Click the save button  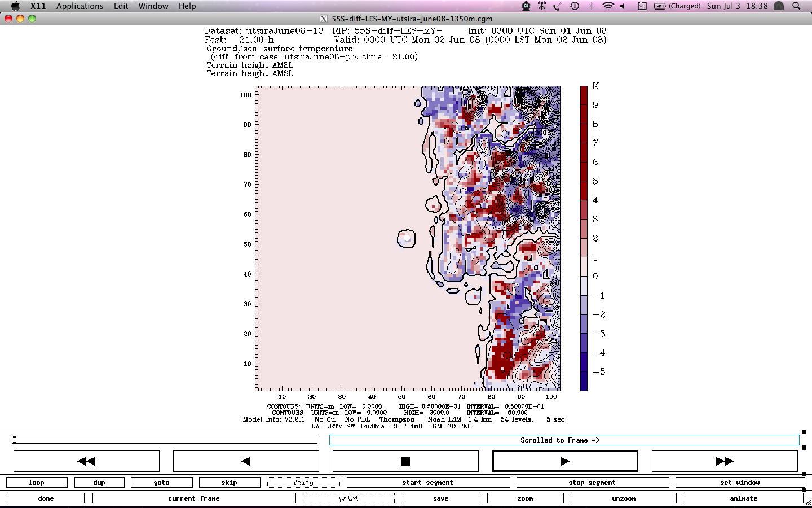pyautogui.click(x=440, y=498)
